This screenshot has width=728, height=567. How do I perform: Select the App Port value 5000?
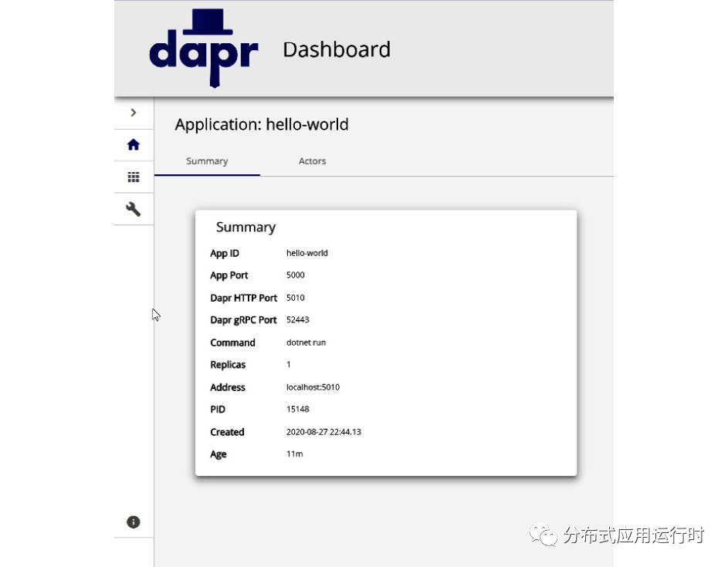coord(295,275)
